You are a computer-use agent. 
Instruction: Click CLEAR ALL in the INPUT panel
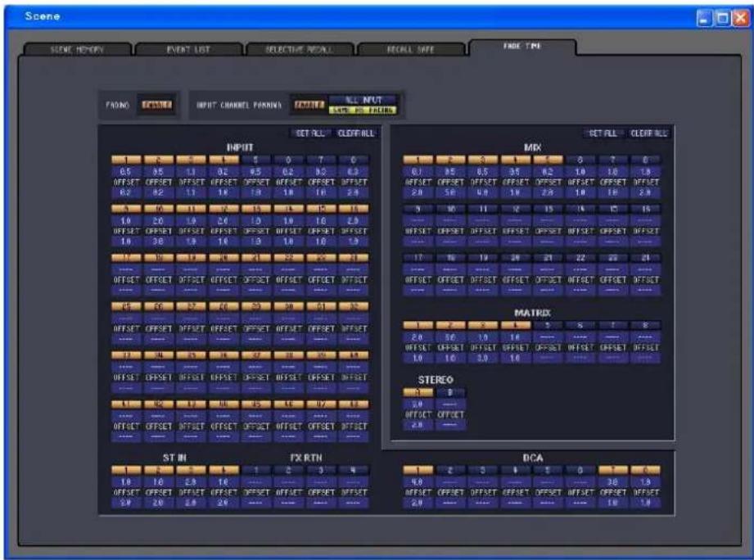coord(356,133)
